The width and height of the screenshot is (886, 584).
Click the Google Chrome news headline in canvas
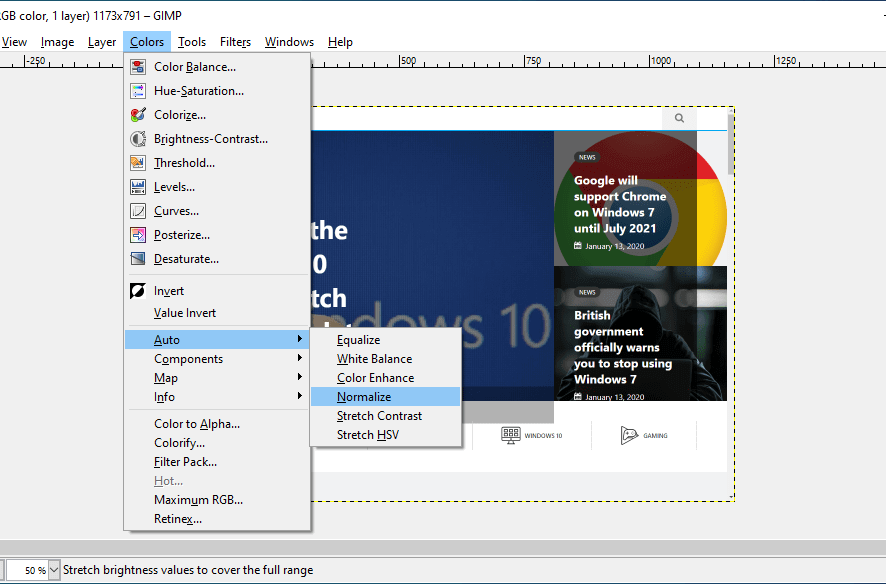620,204
